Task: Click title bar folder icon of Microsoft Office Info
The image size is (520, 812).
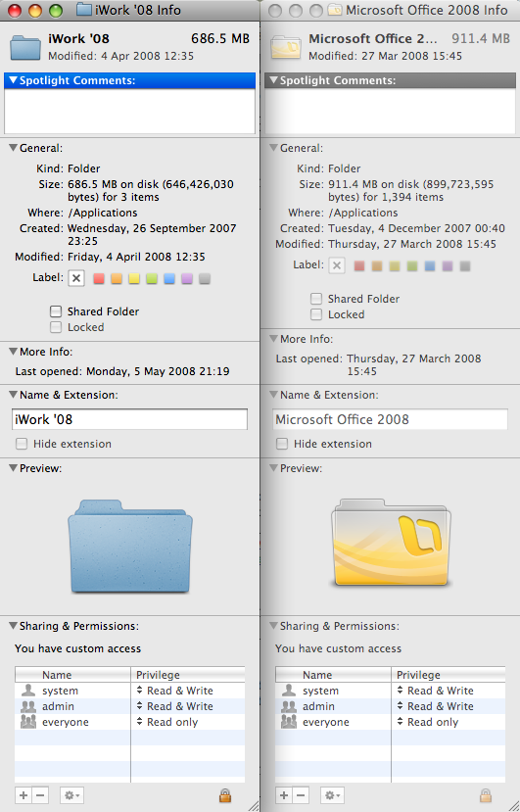Action: point(335,10)
